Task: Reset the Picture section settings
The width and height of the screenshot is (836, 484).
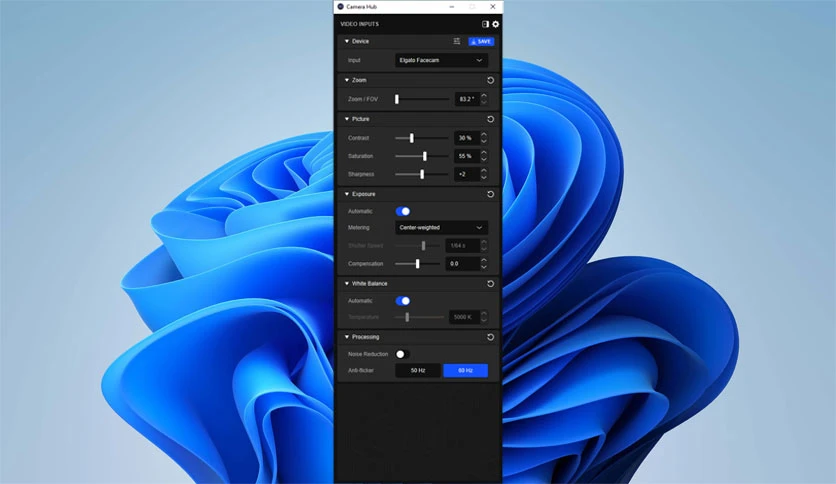Action: (x=491, y=119)
